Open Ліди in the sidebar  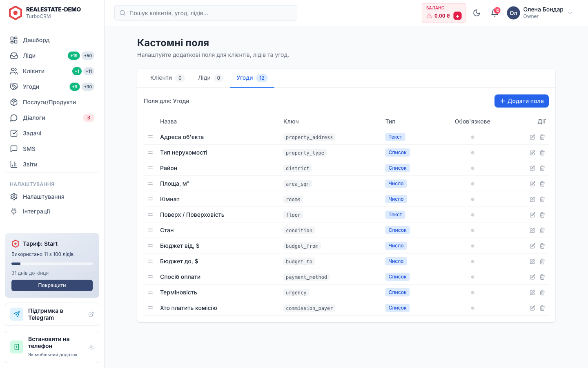click(x=52, y=56)
